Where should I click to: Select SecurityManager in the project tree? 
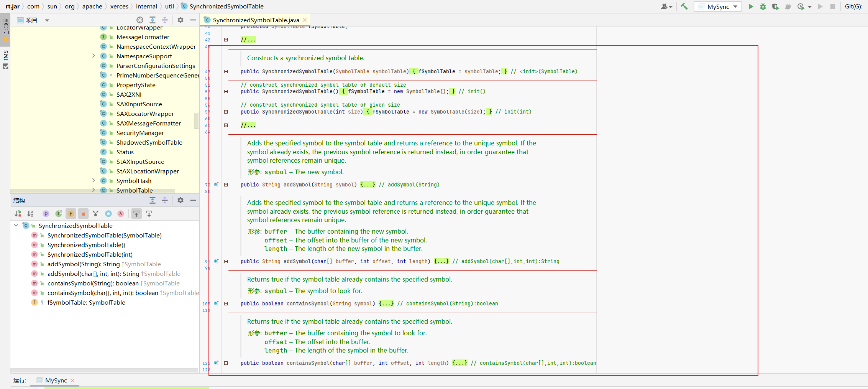[x=140, y=133]
